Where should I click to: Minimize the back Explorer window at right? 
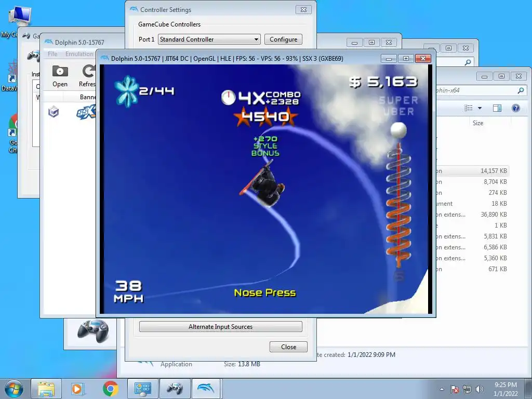[x=484, y=76]
